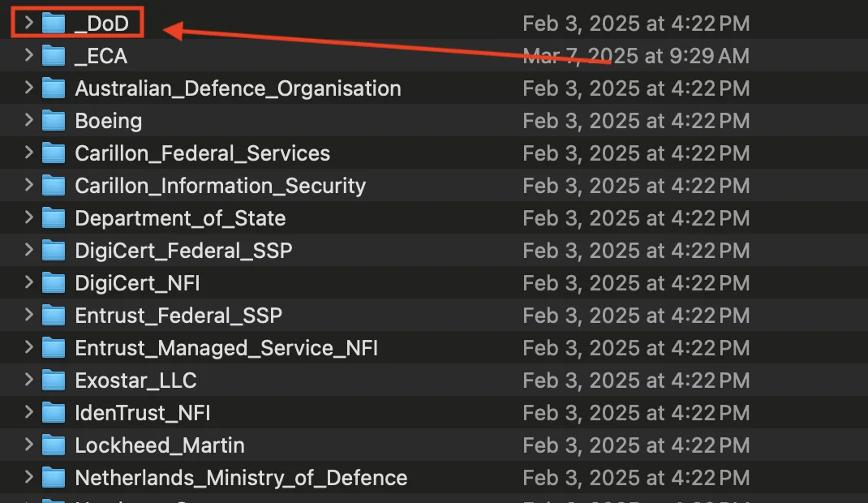Click the Australian_Defence_Organisation row modified date
Viewport: 868px width, 503px height.
[x=636, y=88]
